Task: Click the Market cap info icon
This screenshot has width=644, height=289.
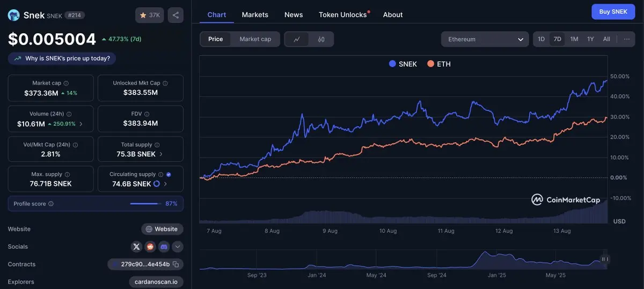Action: (x=66, y=83)
